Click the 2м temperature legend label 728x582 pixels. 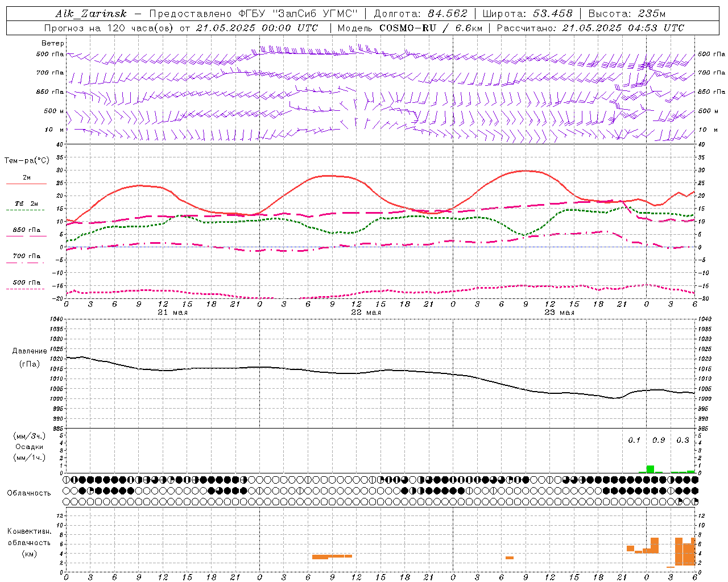coord(27,177)
